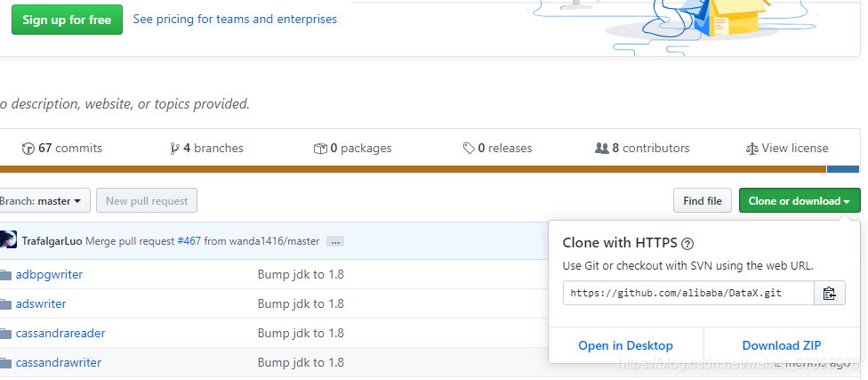Open cassandrawriter's Bump jdk to 1.8 commit
The height and width of the screenshot is (380, 868).
pyautogui.click(x=301, y=362)
